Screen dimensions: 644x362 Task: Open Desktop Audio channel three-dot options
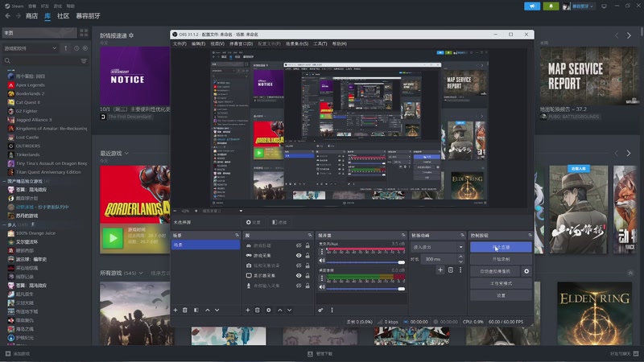tap(321, 278)
